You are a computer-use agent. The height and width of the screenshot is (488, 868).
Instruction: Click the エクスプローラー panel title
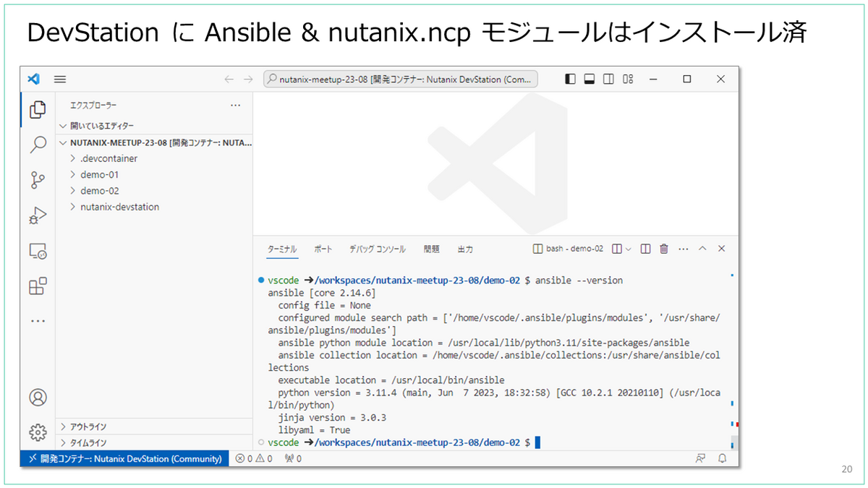(x=93, y=106)
